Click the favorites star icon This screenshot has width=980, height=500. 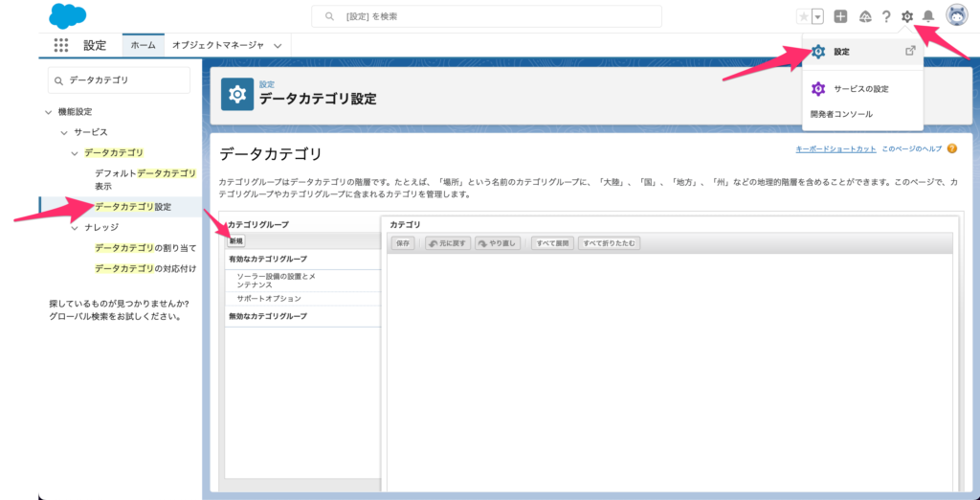click(804, 17)
